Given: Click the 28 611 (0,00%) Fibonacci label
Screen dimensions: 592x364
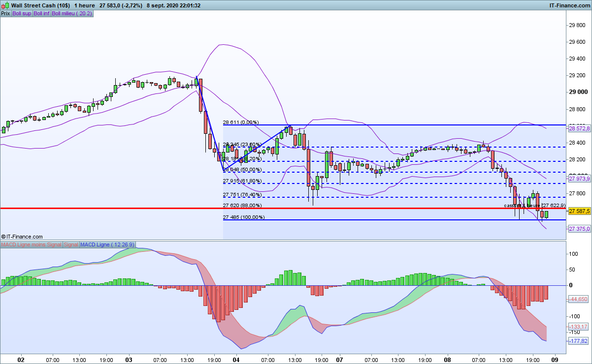Looking at the screenshot, I should pyautogui.click(x=241, y=122).
